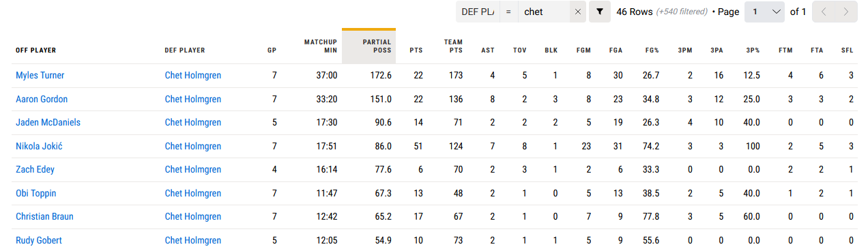Open the DEF PLAYER filter field dropdown
The height and width of the screenshot is (251, 868).
click(x=478, y=12)
